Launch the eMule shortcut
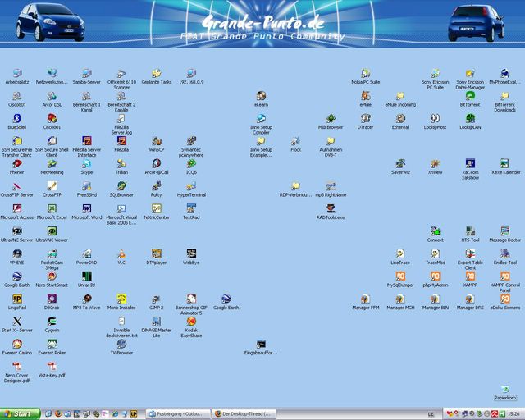 click(365, 97)
